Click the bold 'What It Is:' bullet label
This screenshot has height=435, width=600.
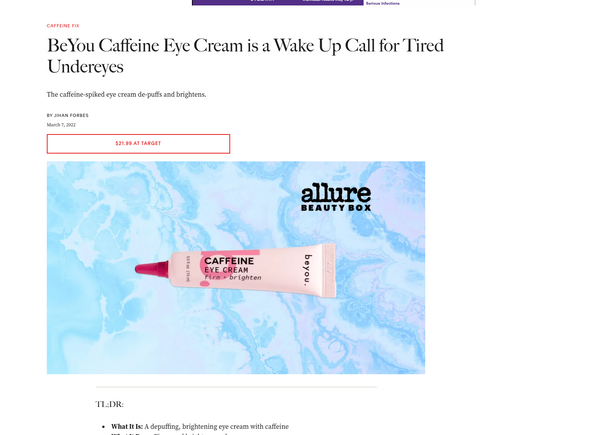[x=127, y=426]
